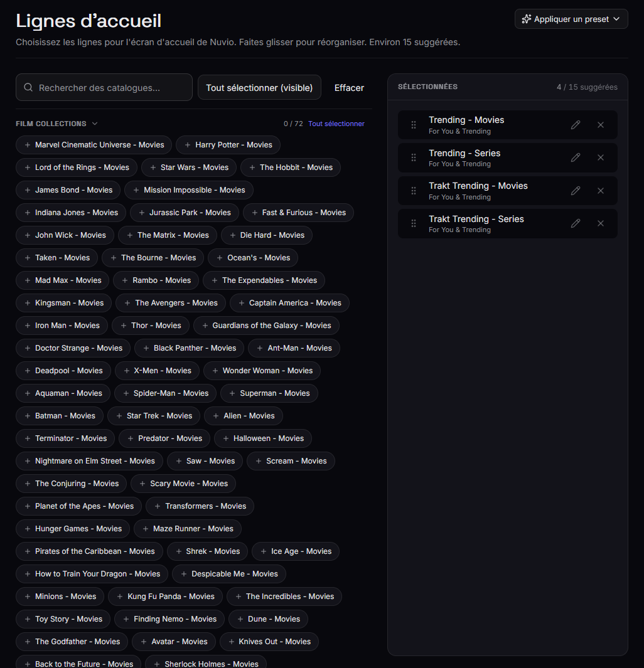Add Star Wars - Movies chip
Screen dimensions: 644x668
[189, 167]
